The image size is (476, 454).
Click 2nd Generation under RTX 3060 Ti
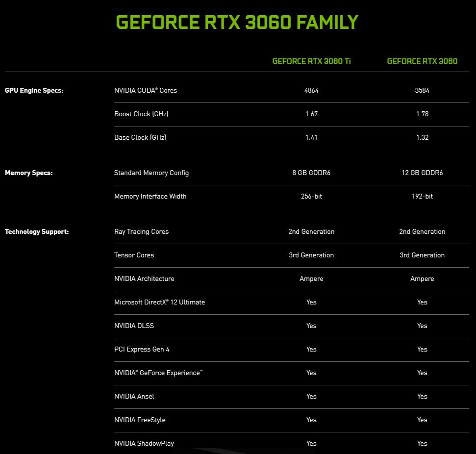311,232
